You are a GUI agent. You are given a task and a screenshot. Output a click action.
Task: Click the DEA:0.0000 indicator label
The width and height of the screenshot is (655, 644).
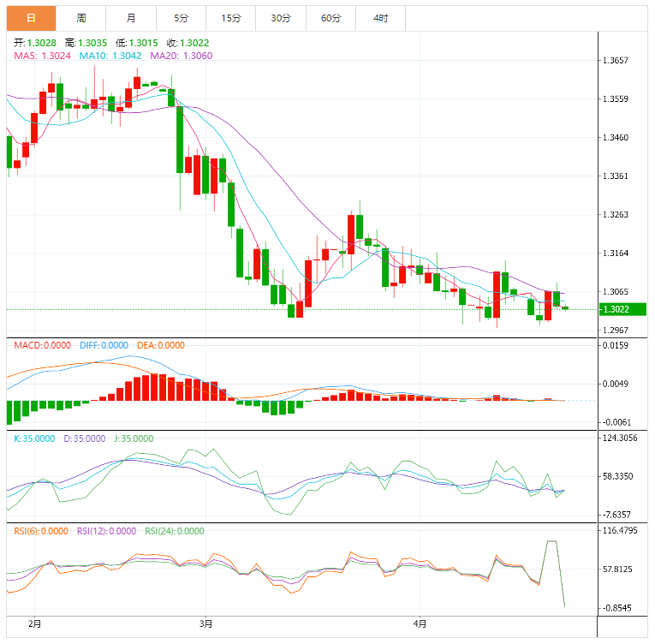(161, 345)
